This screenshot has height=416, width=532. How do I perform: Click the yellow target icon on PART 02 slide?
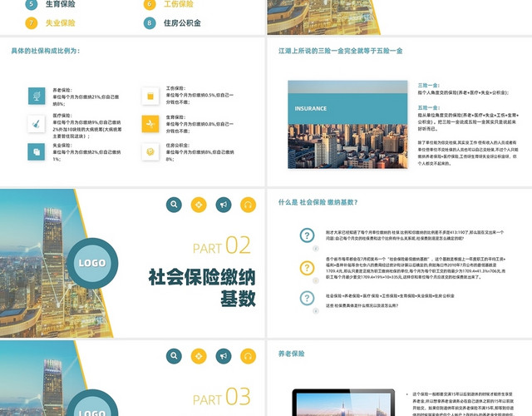[199, 205]
